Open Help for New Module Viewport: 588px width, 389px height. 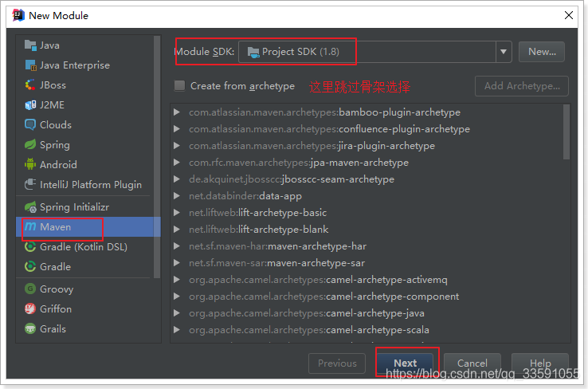pos(540,363)
